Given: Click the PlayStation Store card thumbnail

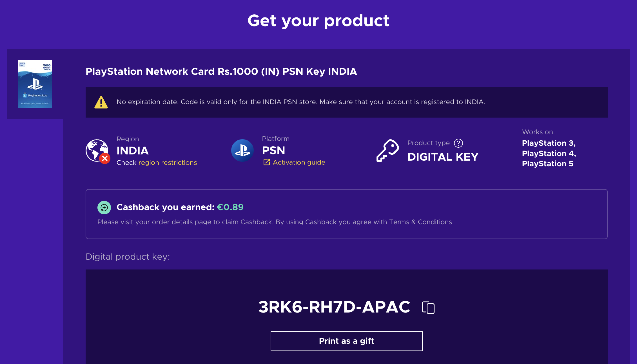Looking at the screenshot, I should point(35,84).
